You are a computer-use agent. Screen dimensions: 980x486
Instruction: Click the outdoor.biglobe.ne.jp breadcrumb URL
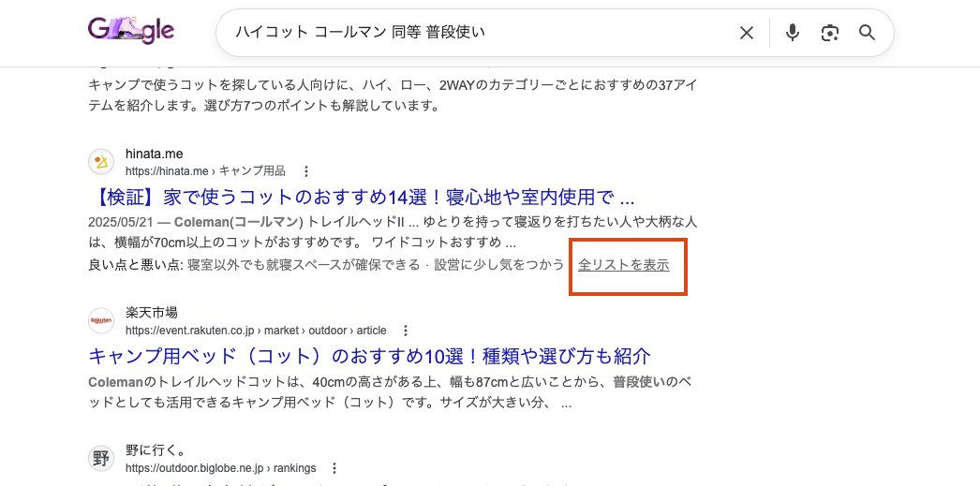[x=220, y=468]
